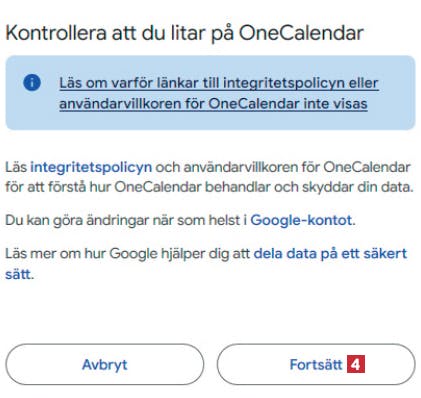Open the link about why policy links are hidden

(x=219, y=93)
